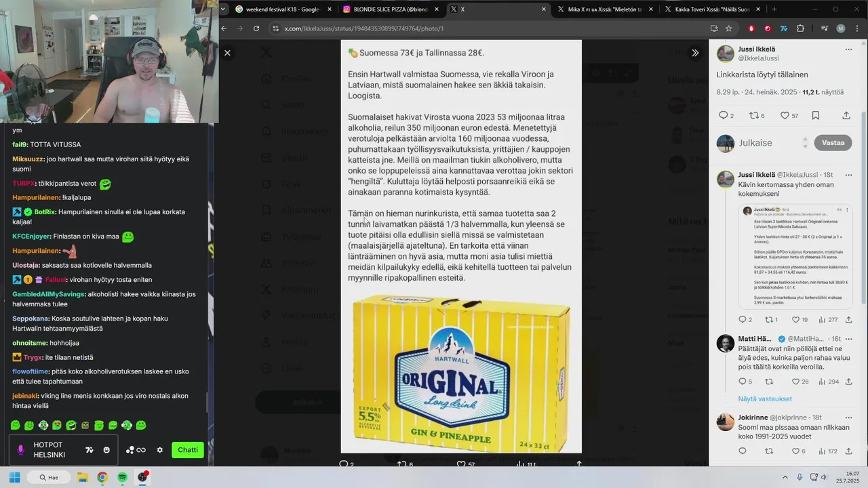The height and width of the screenshot is (488, 868).
Task: Repost the main post with 6 reposts
Action: pyautogui.click(x=757, y=116)
